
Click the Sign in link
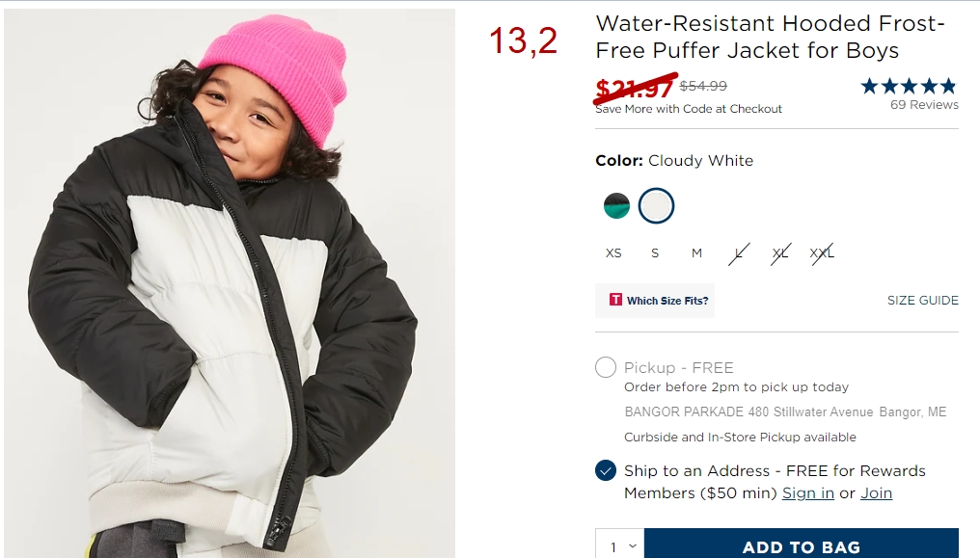click(x=808, y=493)
